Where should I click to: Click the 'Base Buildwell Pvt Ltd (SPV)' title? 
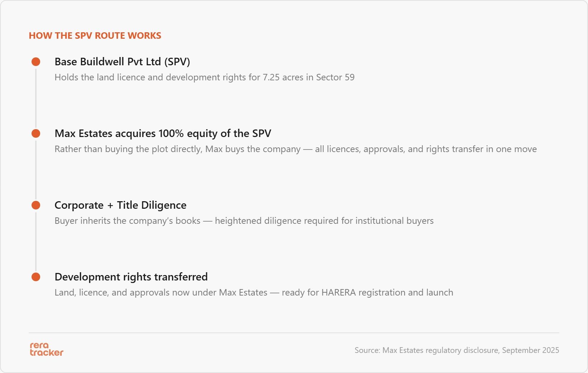(x=122, y=62)
